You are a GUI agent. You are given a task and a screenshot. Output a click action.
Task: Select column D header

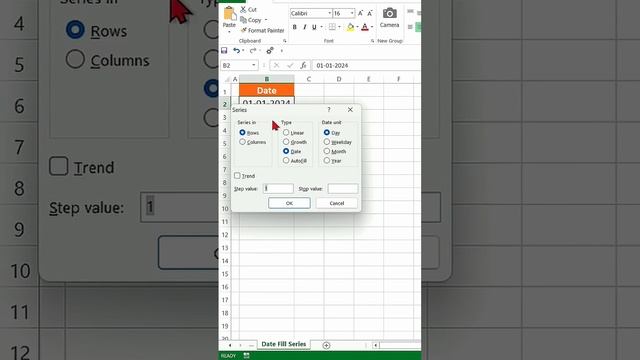(339, 79)
